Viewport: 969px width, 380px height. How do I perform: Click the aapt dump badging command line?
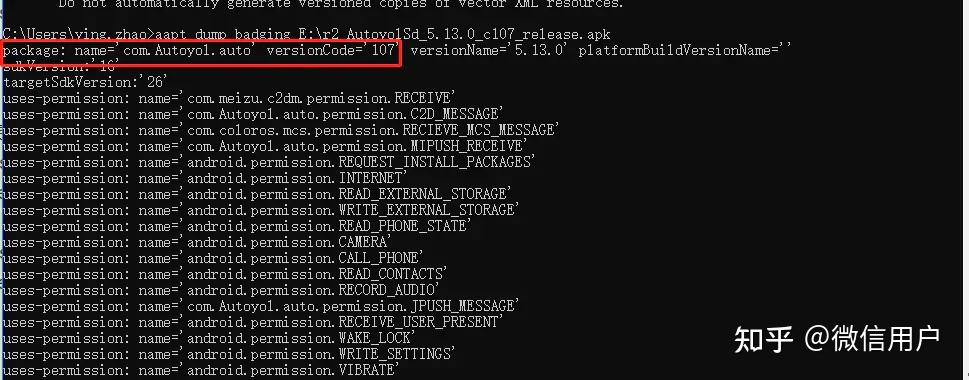click(307, 35)
